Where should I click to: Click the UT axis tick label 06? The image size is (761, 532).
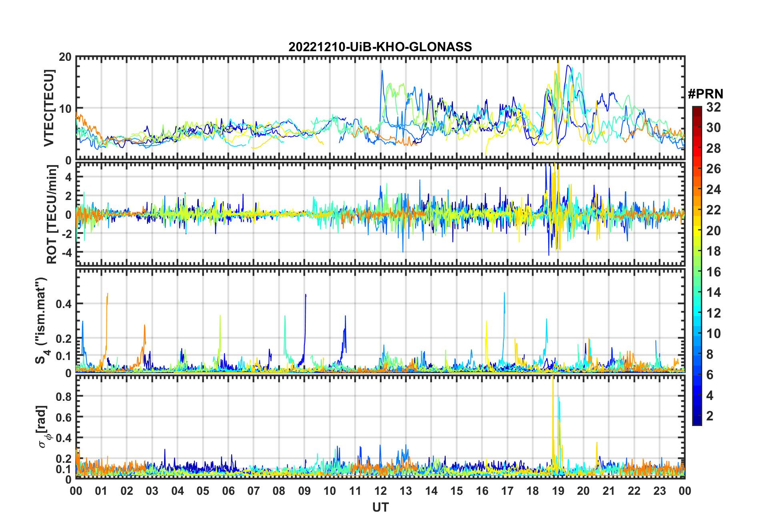click(x=228, y=491)
